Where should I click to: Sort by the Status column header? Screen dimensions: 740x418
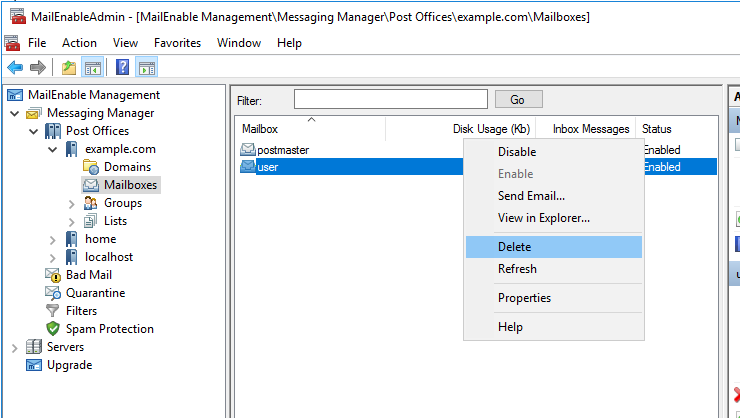click(677, 128)
